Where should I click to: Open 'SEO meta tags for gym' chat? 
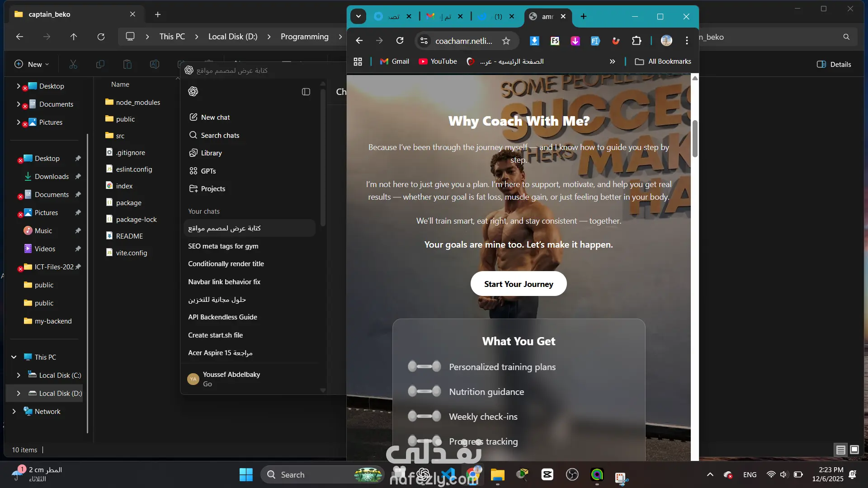pyautogui.click(x=223, y=246)
